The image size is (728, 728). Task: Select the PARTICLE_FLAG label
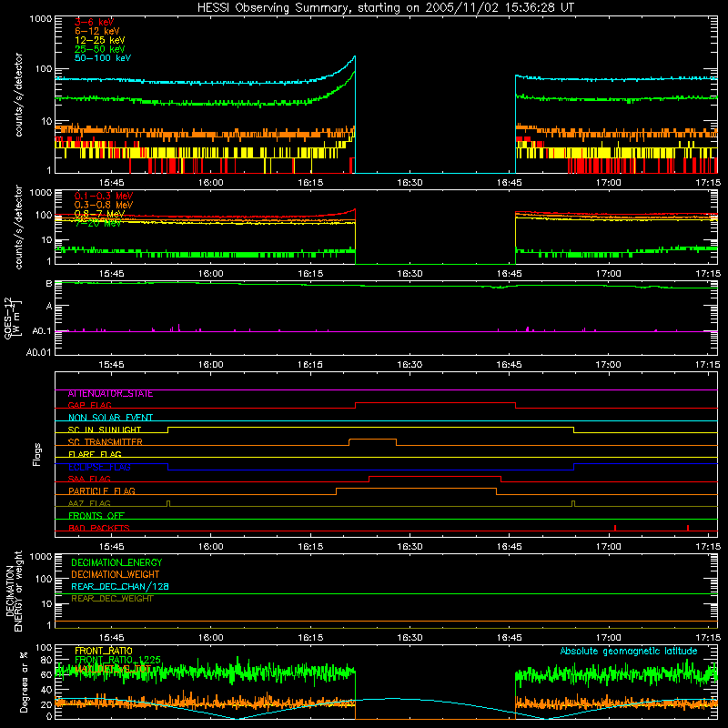click(102, 490)
